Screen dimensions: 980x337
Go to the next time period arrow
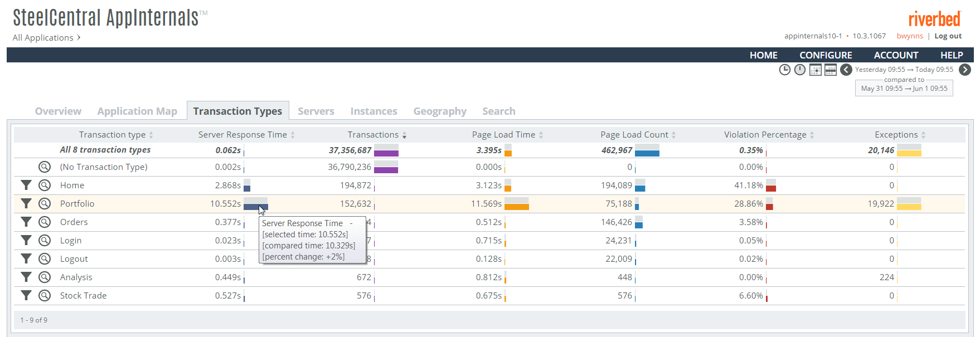pyautogui.click(x=965, y=70)
